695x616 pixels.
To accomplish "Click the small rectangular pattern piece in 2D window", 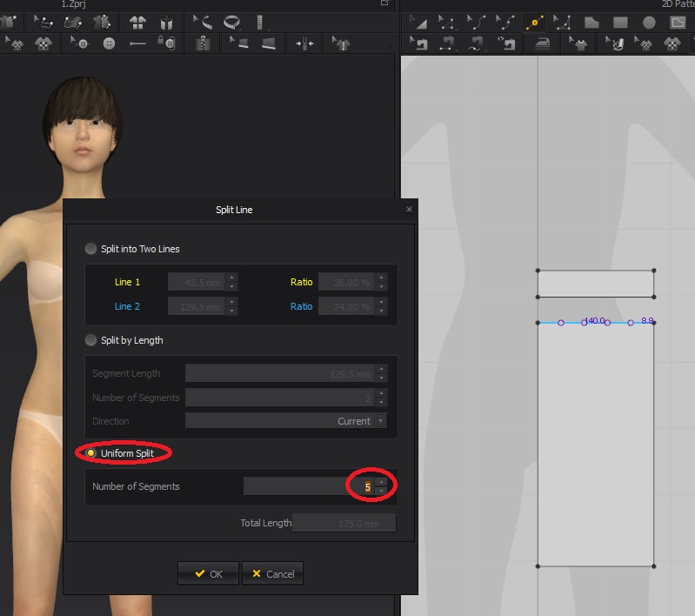I will 596,284.
